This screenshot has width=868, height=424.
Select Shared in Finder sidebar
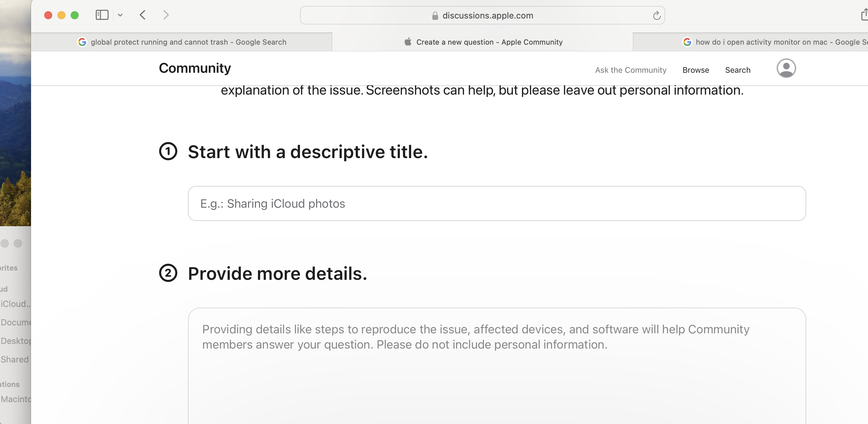click(x=15, y=360)
